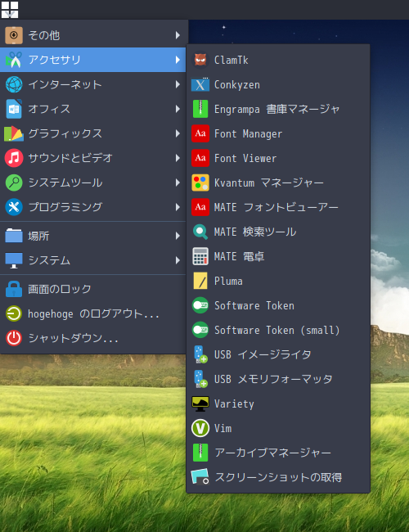Expand the その他 submenu arrow
This screenshot has width=409, height=532.
178,35
